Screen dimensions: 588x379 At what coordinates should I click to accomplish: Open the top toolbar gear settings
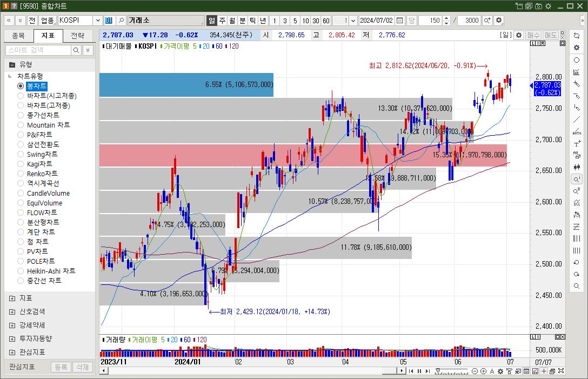(499, 20)
